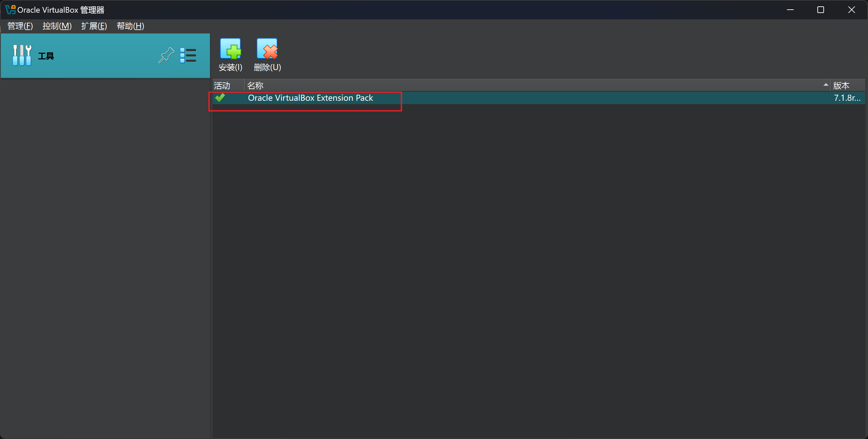This screenshot has width=868, height=439.
Task: Click the Tools wrench and screwdriver icon
Action: point(22,55)
